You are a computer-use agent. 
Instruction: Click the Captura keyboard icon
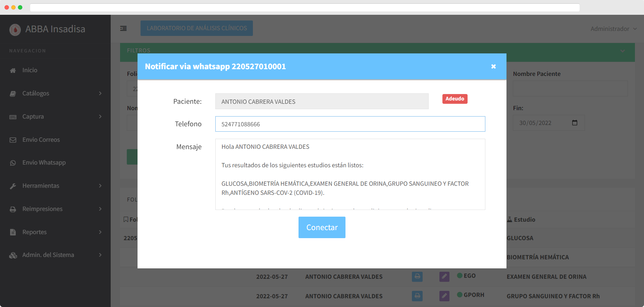pos(13,117)
